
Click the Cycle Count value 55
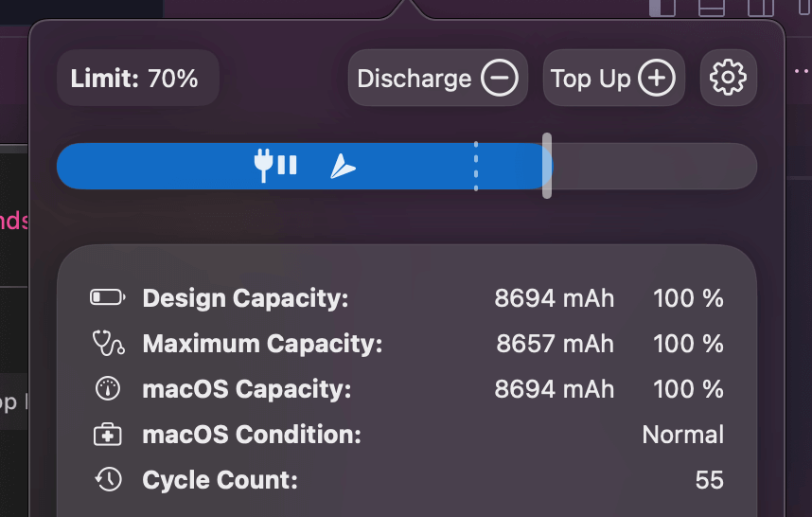coord(709,480)
